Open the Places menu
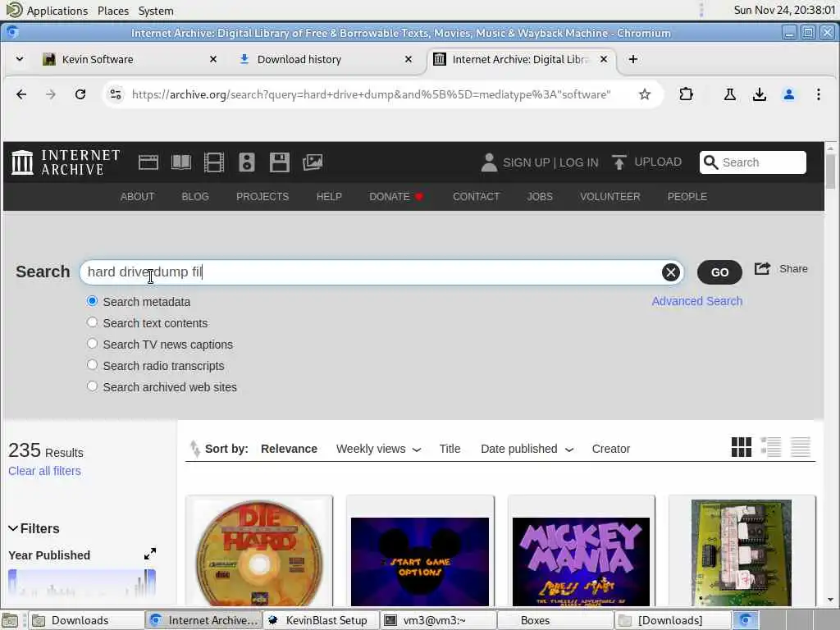 [x=113, y=11]
